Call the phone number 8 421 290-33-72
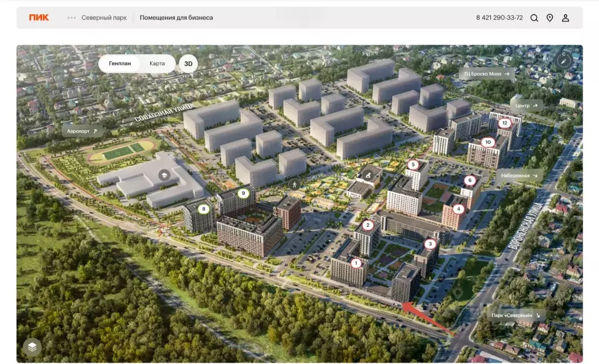Viewport: 599px width, 364px height. click(499, 18)
